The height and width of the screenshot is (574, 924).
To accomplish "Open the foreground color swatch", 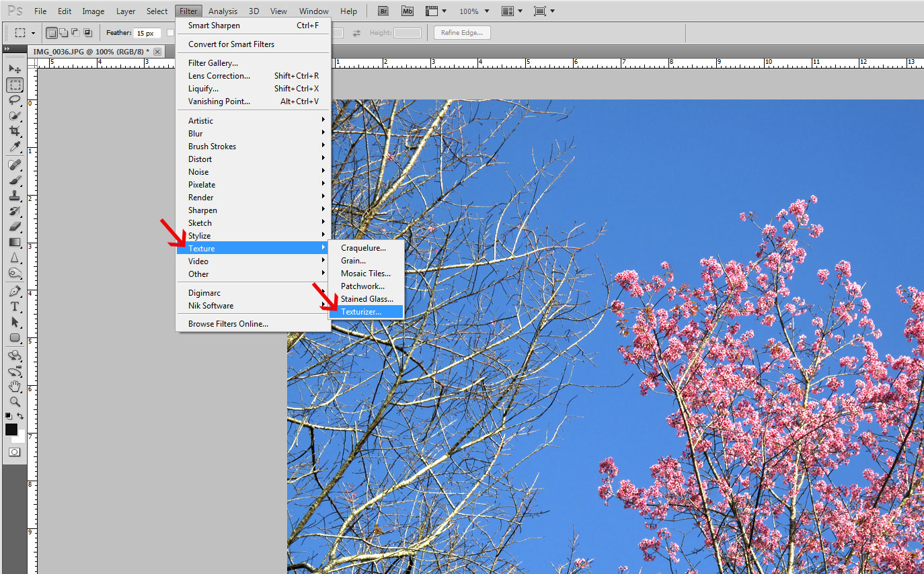I will 11,429.
